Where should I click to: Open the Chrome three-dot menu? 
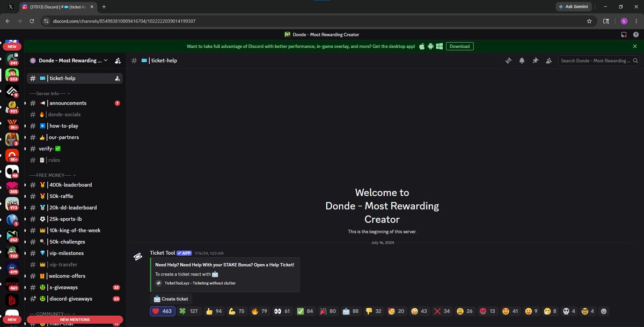pyautogui.click(x=637, y=21)
